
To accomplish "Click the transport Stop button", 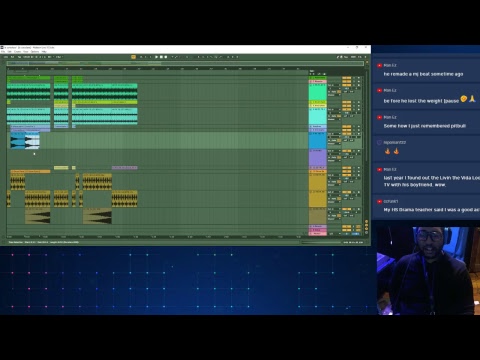I will coord(161,57).
